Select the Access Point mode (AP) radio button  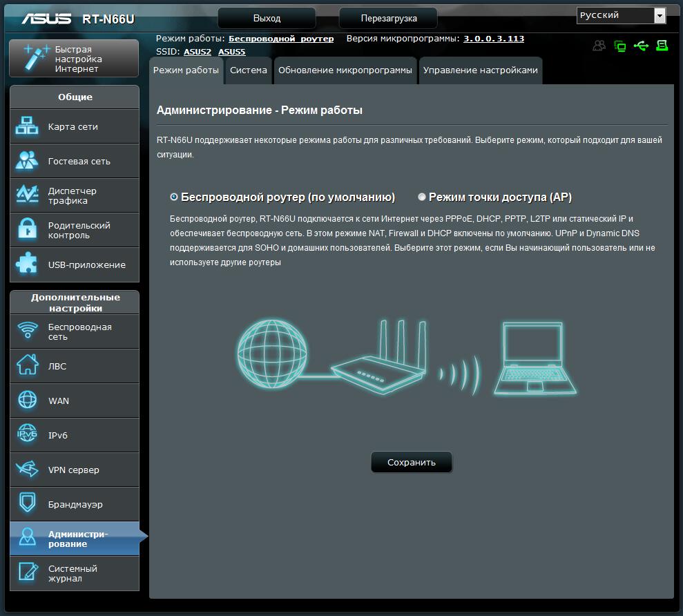point(422,197)
